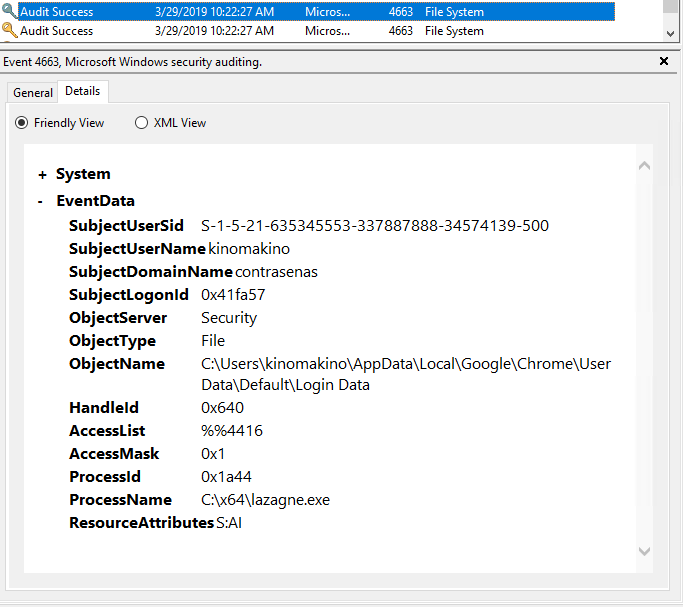Collapse the EventData node

click(40, 201)
